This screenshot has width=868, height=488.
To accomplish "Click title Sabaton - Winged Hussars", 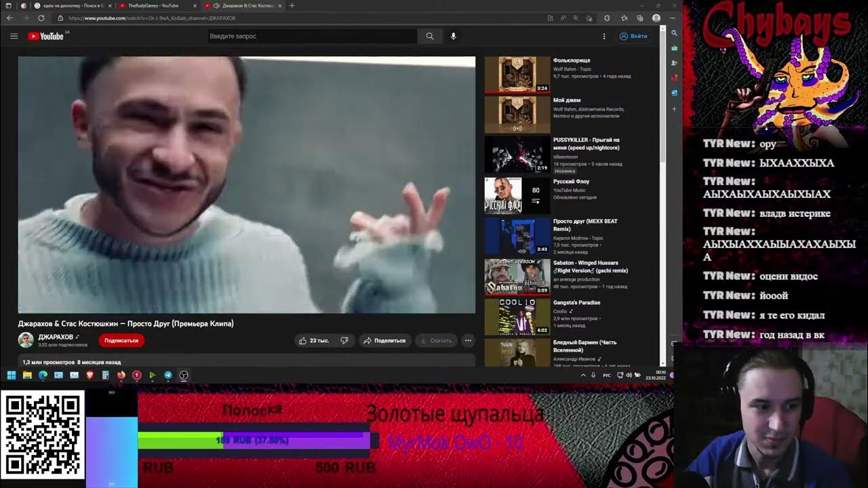I will click(x=590, y=266).
